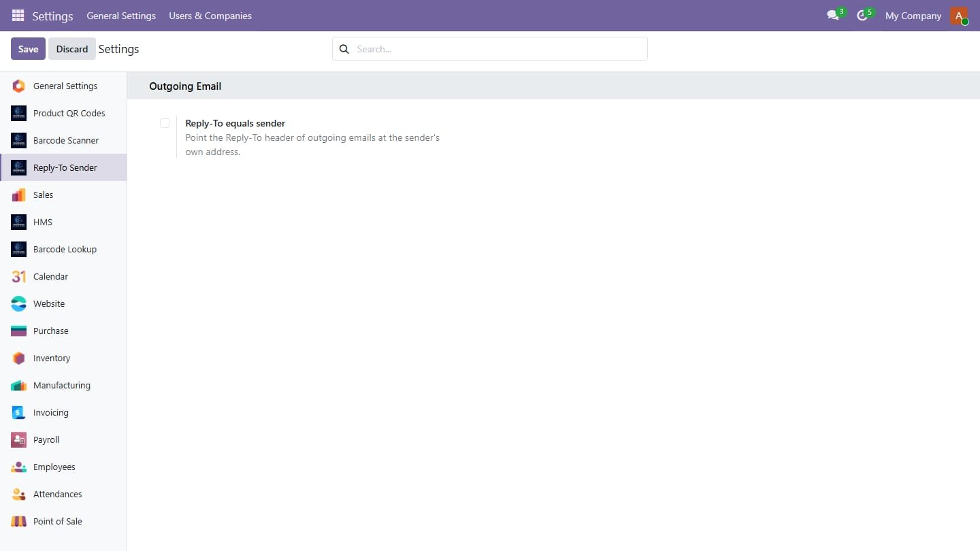Open the conversations chat bubble icon

click(833, 16)
